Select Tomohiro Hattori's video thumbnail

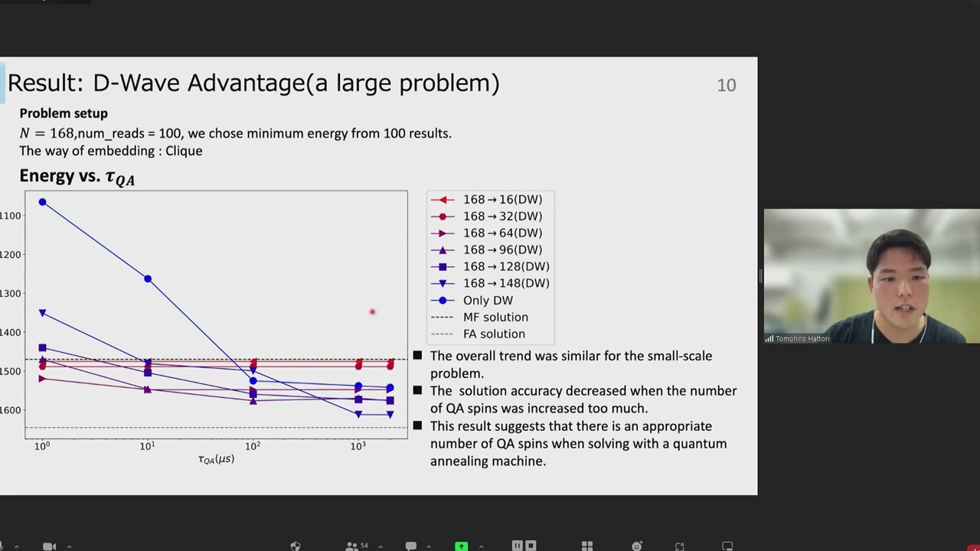coord(871,275)
